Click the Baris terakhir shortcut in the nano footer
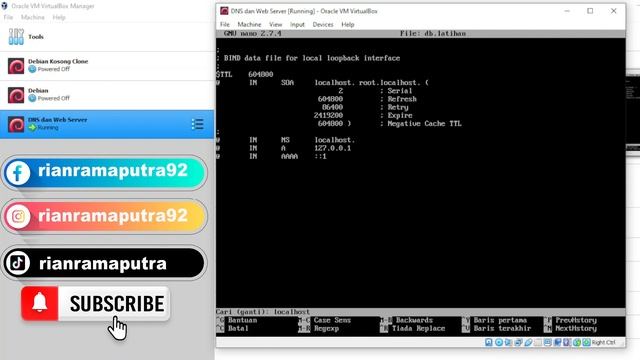 (497, 329)
